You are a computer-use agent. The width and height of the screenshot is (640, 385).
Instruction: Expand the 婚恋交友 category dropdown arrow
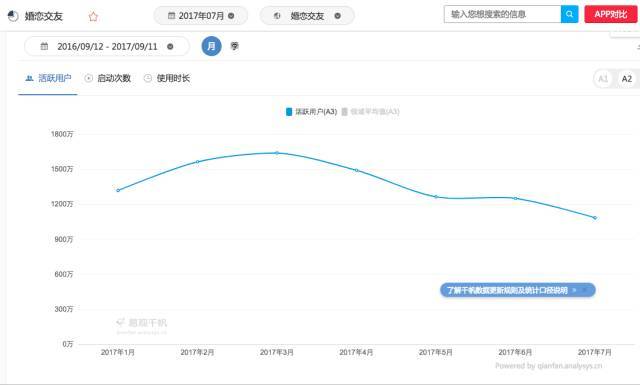[338, 16]
